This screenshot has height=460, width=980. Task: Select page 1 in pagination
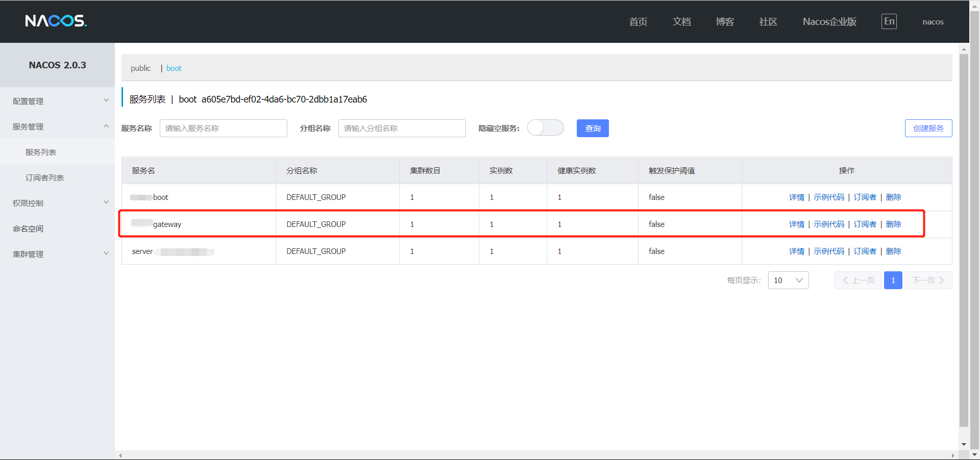[x=893, y=280]
